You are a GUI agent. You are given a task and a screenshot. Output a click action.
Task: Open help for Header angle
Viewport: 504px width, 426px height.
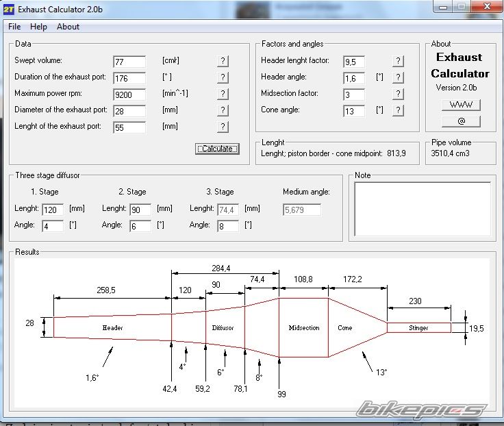click(x=398, y=77)
